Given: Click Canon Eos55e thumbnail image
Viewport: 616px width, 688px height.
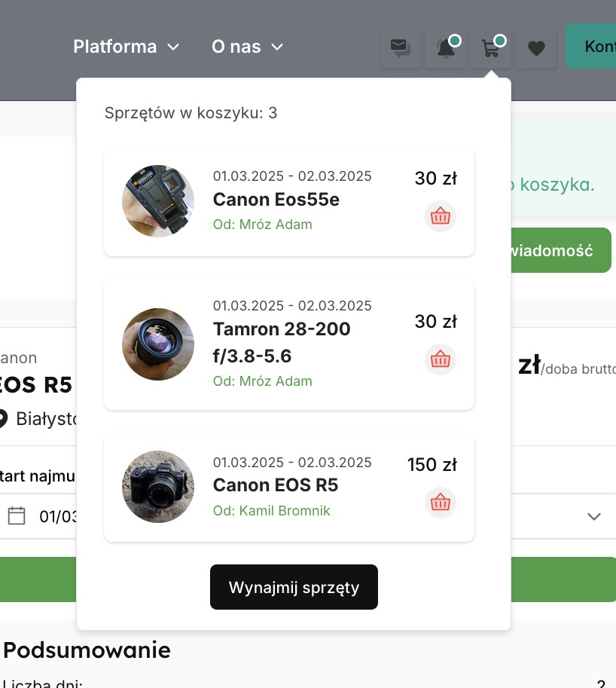Looking at the screenshot, I should point(158,201).
